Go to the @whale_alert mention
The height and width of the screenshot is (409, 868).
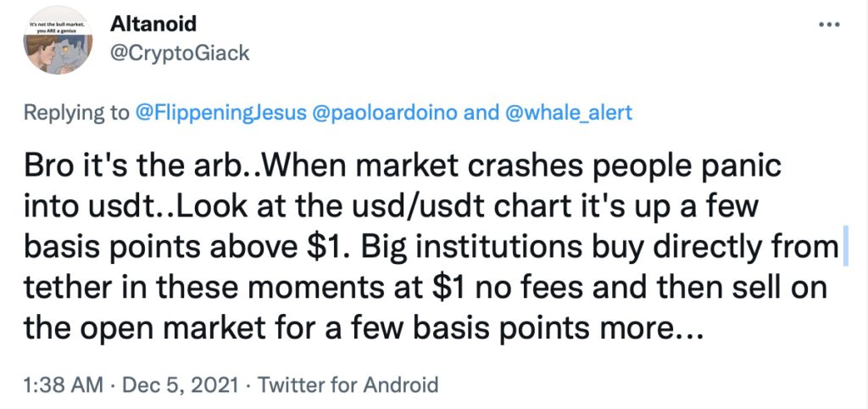point(570,113)
